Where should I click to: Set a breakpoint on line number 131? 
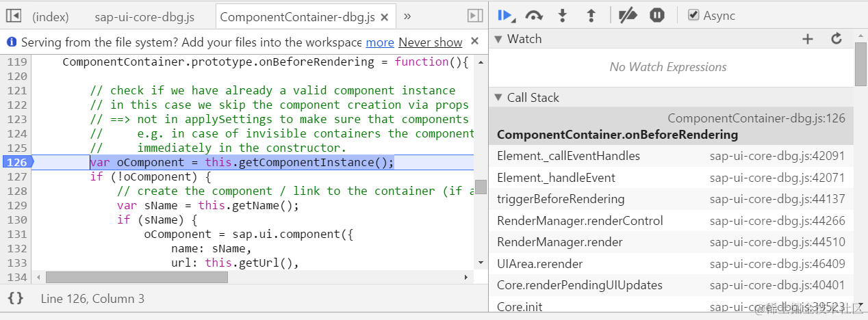(x=16, y=234)
